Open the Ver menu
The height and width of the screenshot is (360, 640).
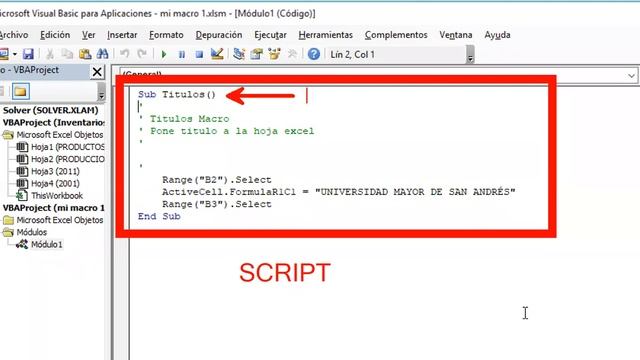click(89, 35)
